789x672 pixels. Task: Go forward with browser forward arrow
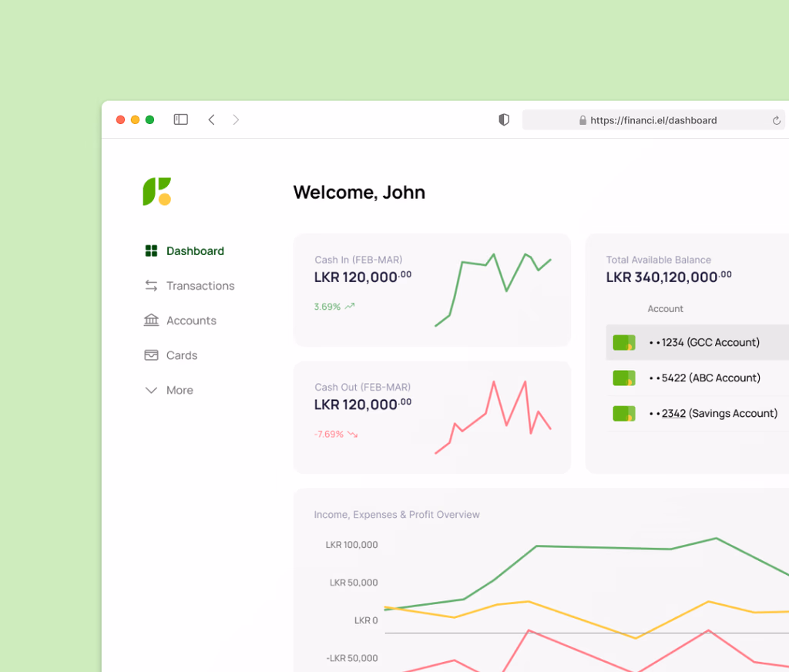(236, 119)
